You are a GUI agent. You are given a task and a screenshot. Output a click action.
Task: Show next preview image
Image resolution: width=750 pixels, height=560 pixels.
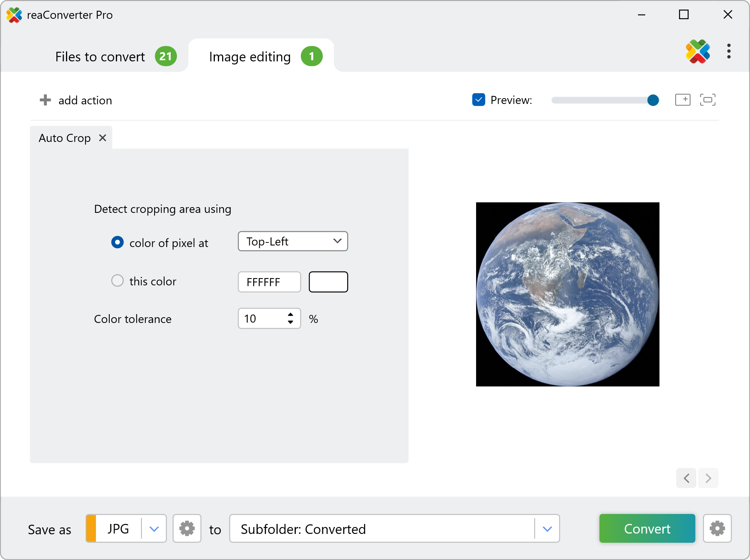coord(708,478)
